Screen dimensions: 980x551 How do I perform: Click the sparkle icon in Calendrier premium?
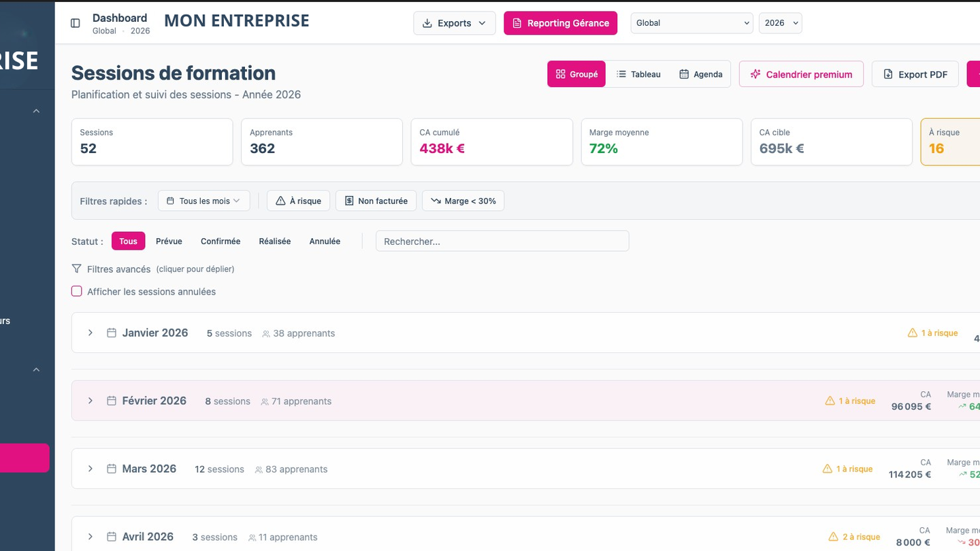tap(755, 74)
